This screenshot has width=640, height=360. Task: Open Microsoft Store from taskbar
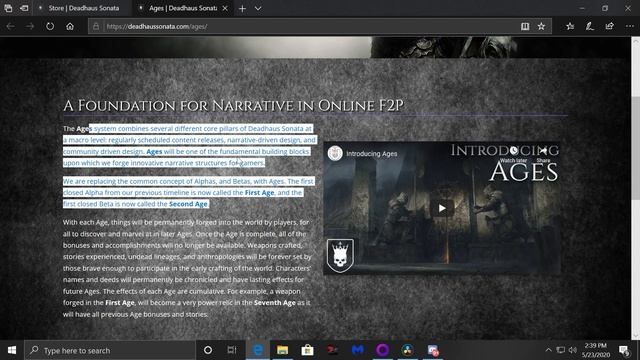pos(307,350)
